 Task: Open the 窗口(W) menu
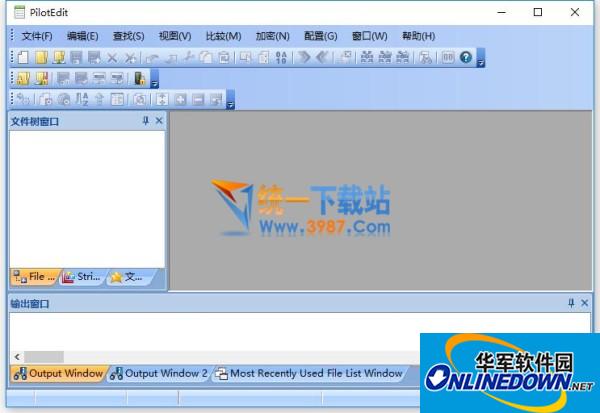pos(369,36)
